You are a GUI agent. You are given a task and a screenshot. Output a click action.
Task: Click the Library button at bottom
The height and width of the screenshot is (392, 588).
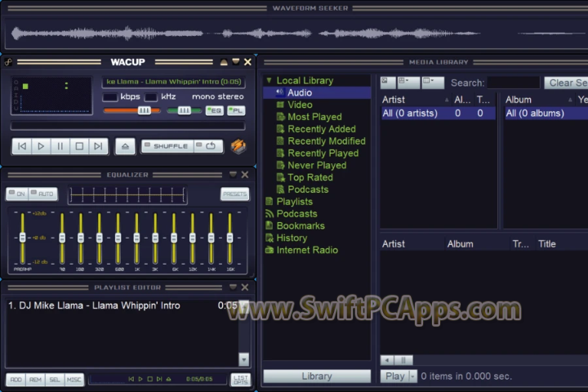317,376
